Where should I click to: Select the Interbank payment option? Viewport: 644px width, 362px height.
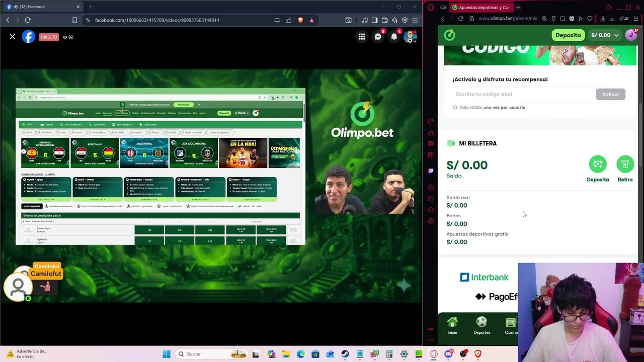pyautogui.click(x=485, y=277)
